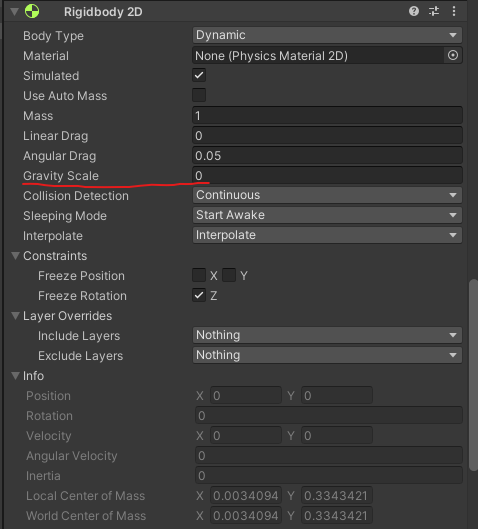The height and width of the screenshot is (529, 478).
Task: Click the Linear Drag label
Action: click(x=55, y=136)
